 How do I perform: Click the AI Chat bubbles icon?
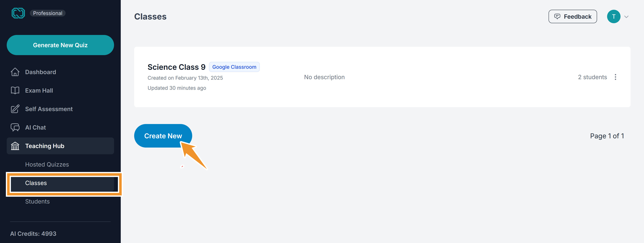click(15, 128)
